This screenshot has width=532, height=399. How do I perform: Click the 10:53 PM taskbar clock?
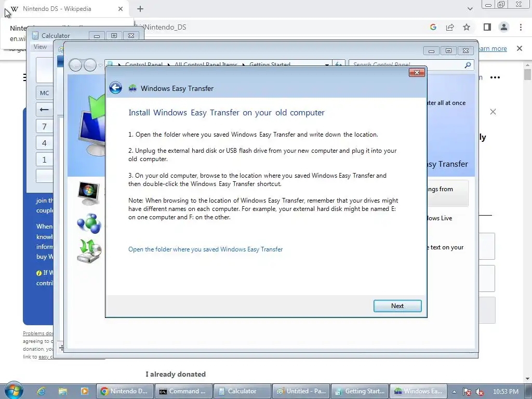506,392
